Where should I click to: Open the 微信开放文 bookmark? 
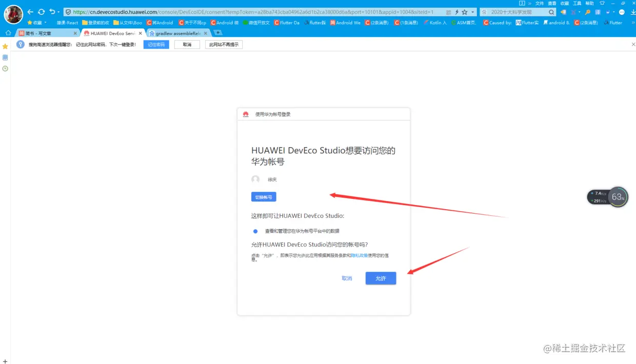click(257, 23)
